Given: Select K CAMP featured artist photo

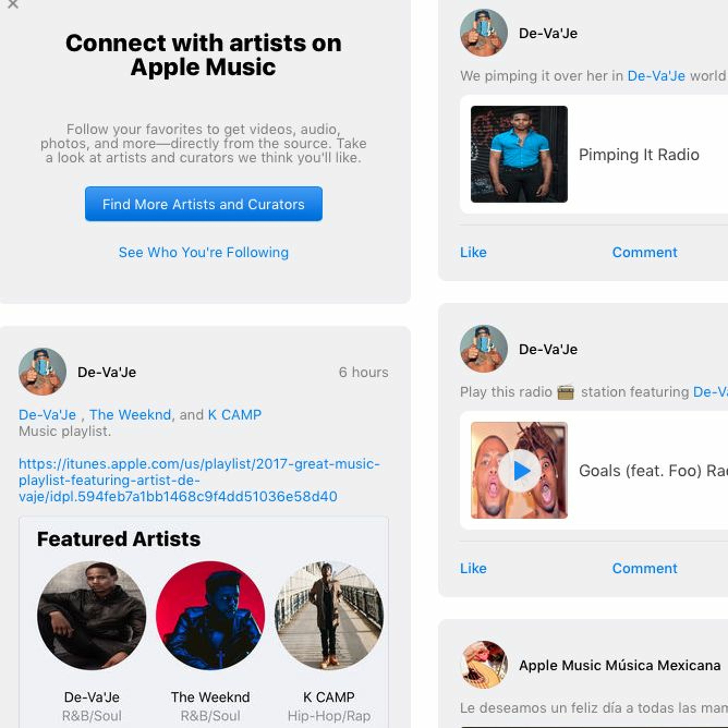Looking at the screenshot, I should click(329, 615).
